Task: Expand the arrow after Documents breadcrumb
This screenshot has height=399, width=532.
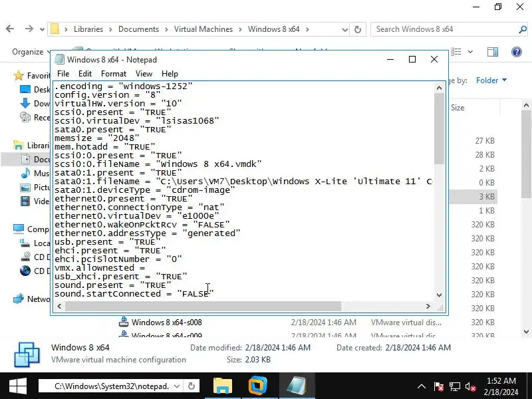Action: (167, 29)
